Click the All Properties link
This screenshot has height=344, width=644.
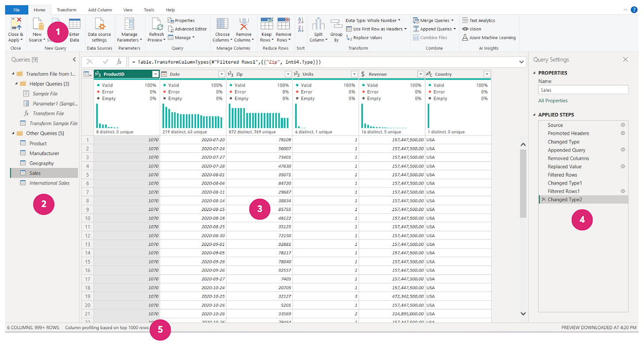pyautogui.click(x=553, y=101)
